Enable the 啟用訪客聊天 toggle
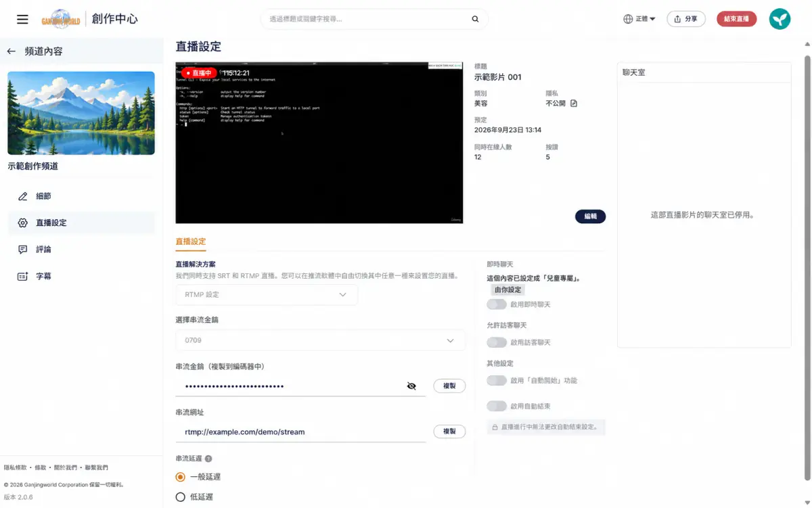This screenshot has width=812, height=508. point(497,342)
